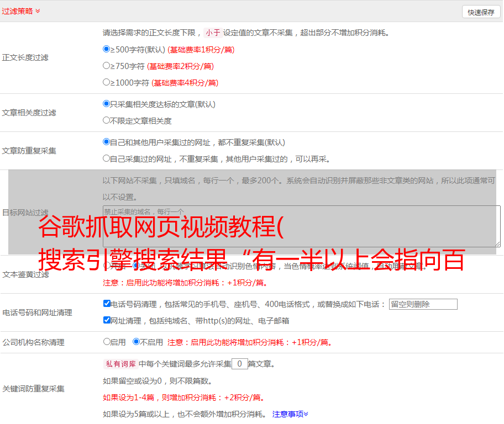Click the 快速保存 button
Screen dimensions: 504x424
click(x=481, y=12)
